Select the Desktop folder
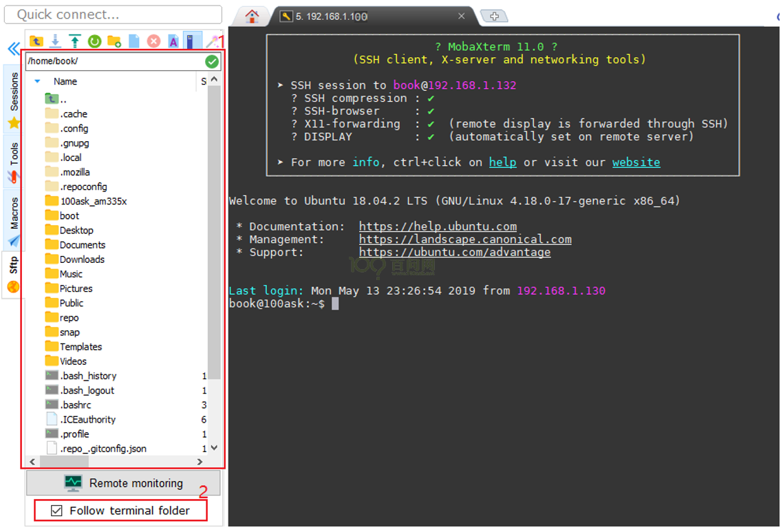Screen dimensions: 783x532 tap(69, 231)
